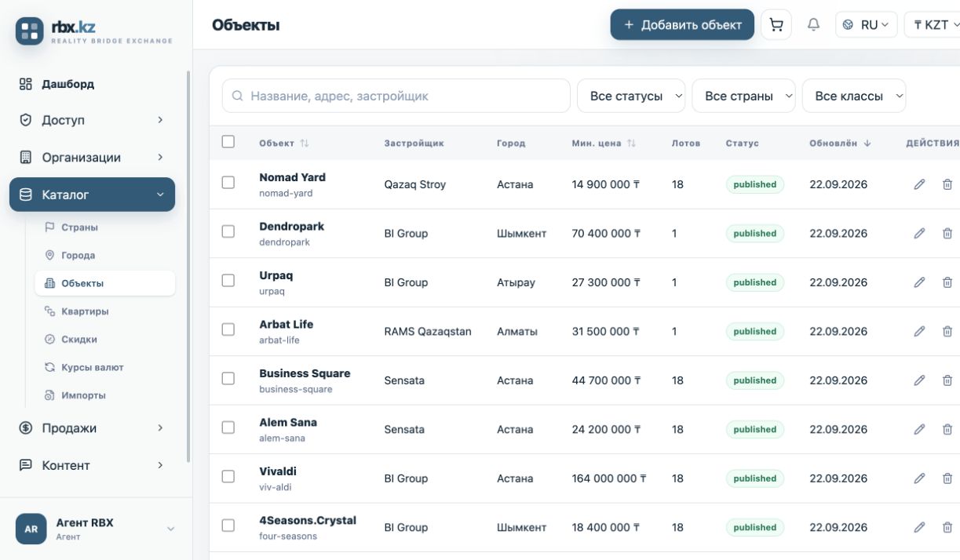Expand the Организации sidebar section

[x=92, y=157]
